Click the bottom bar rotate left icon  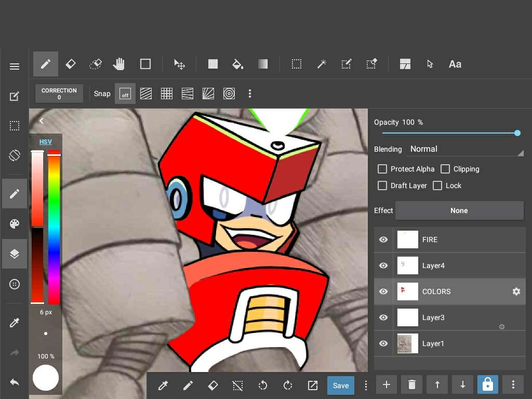pos(262,385)
